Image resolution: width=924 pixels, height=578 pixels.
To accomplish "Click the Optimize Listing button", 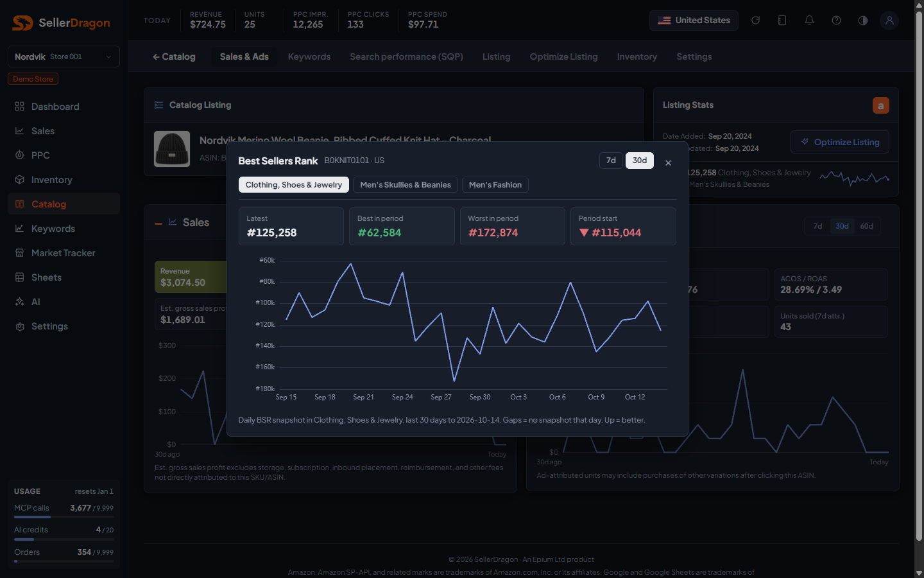I will pyautogui.click(x=840, y=142).
